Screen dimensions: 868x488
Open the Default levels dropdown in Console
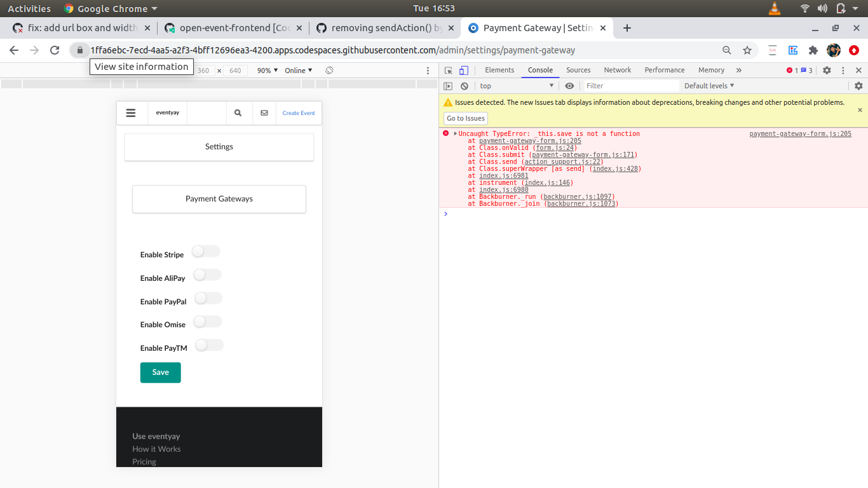(707, 85)
